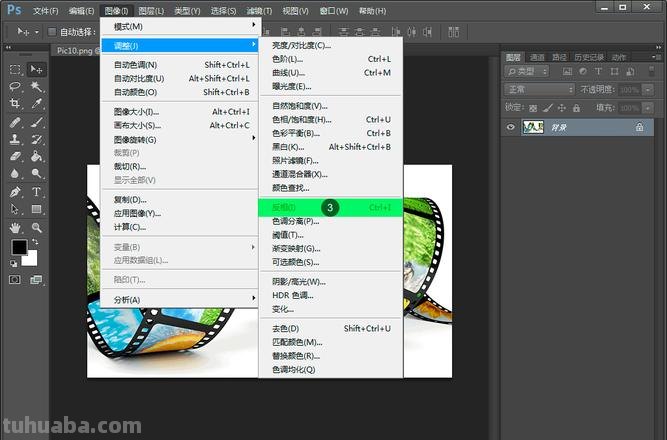Select the Paint Bucket tool
The width and height of the screenshot is (667, 440).
point(37,157)
